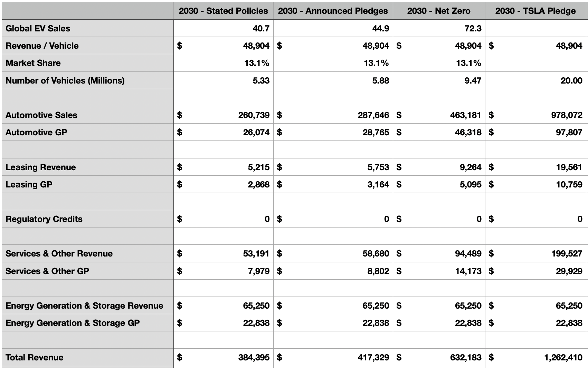Screen dimensions: 588x368
Task: Select the Net Zero global EV sales 72.3 cell
Action: (439, 28)
